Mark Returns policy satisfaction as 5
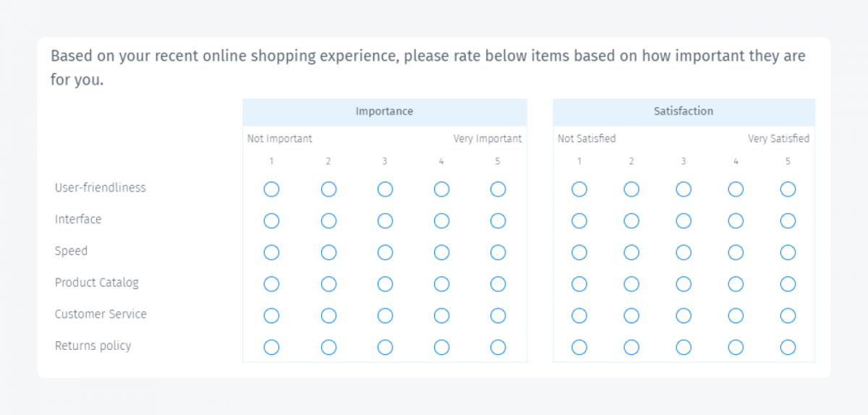The height and width of the screenshot is (415, 868). coord(788,347)
